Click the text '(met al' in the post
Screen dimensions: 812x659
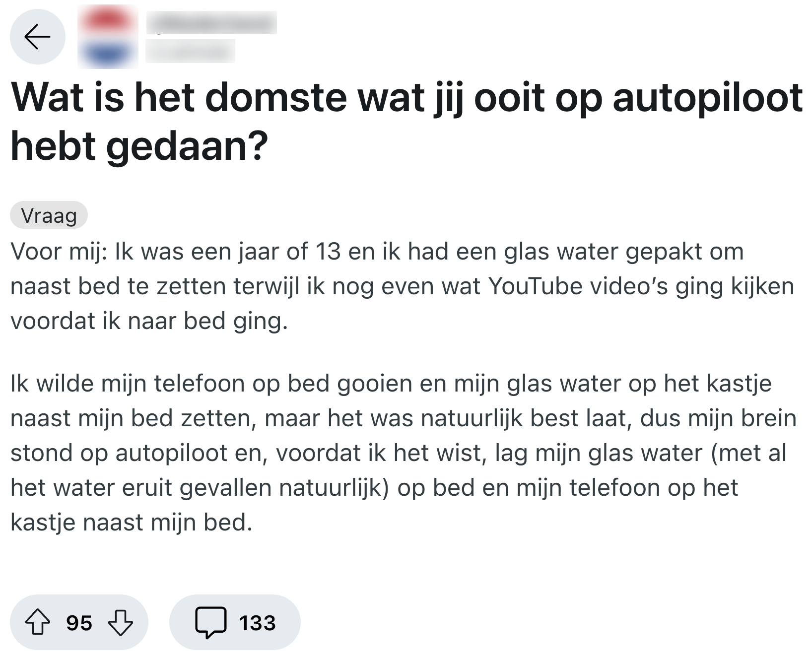pos(748,453)
